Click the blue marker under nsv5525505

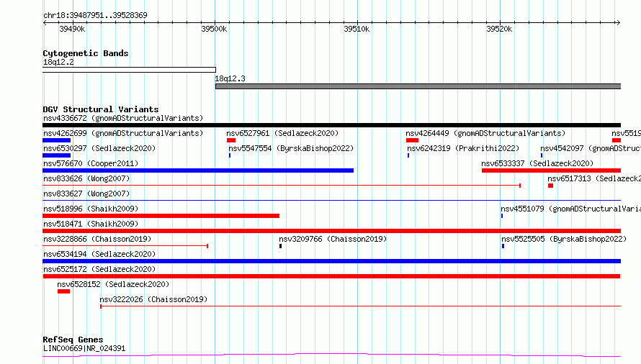click(503, 246)
